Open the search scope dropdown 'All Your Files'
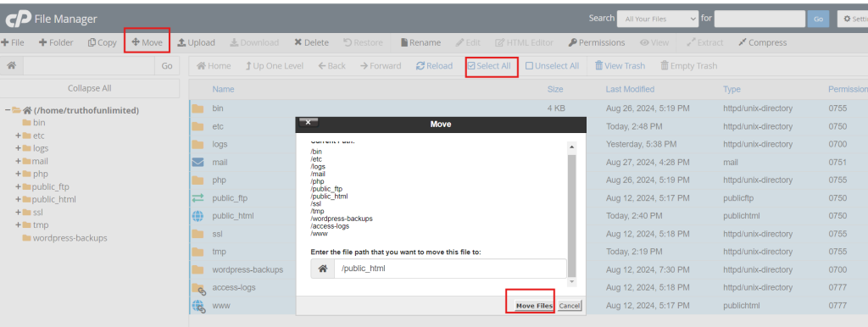 click(658, 19)
